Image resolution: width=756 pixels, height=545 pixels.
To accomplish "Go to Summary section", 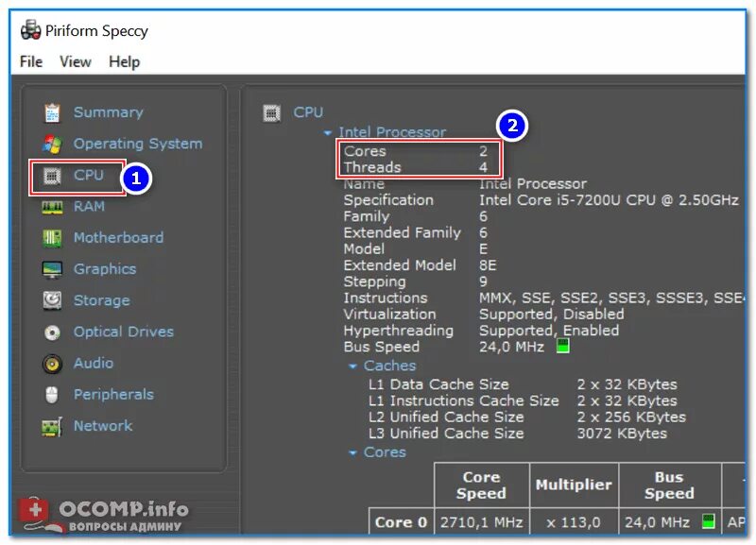I will [109, 112].
